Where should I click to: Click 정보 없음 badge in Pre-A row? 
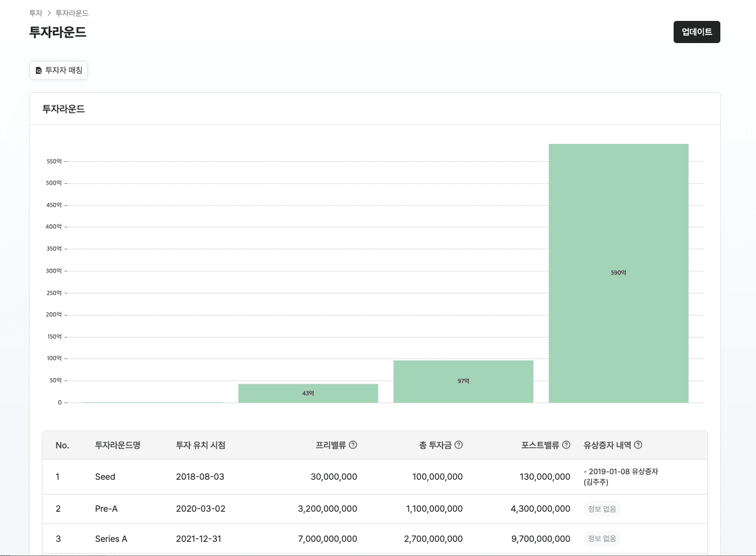tap(602, 509)
